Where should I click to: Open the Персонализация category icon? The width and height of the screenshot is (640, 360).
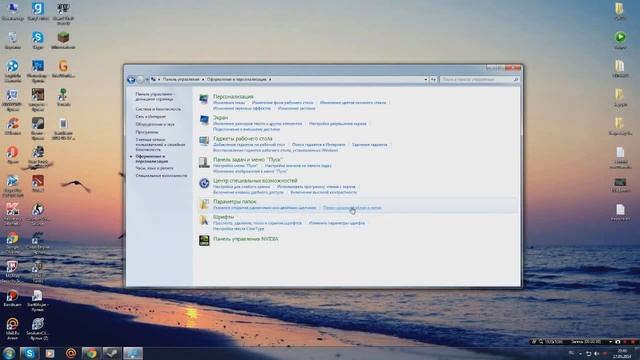tap(204, 99)
